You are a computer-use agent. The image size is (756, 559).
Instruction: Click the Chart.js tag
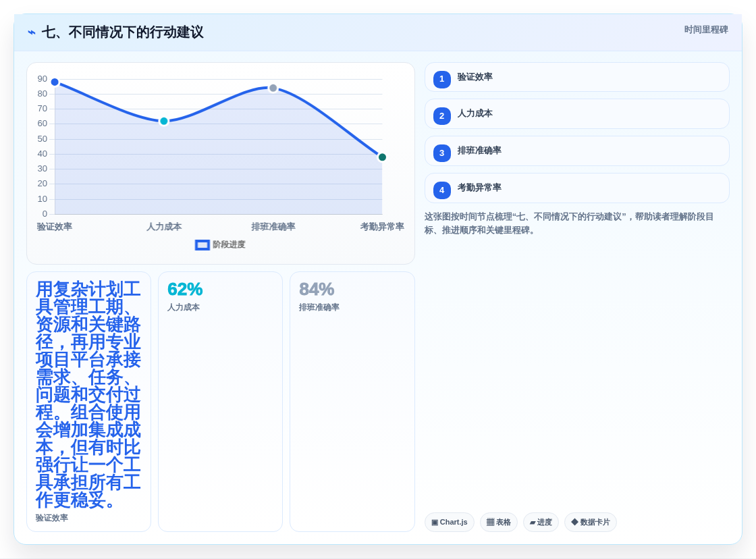point(450,523)
